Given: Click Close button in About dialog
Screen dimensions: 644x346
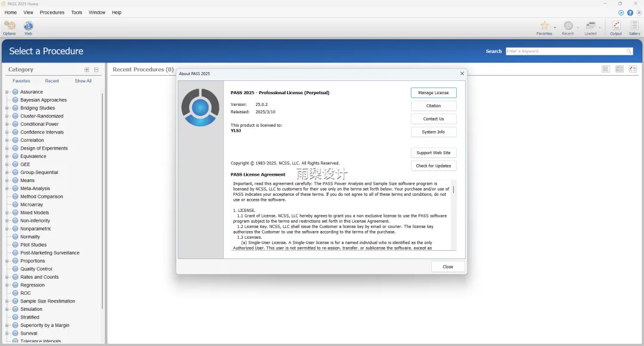Looking at the screenshot, I should [x=448, y=267].
